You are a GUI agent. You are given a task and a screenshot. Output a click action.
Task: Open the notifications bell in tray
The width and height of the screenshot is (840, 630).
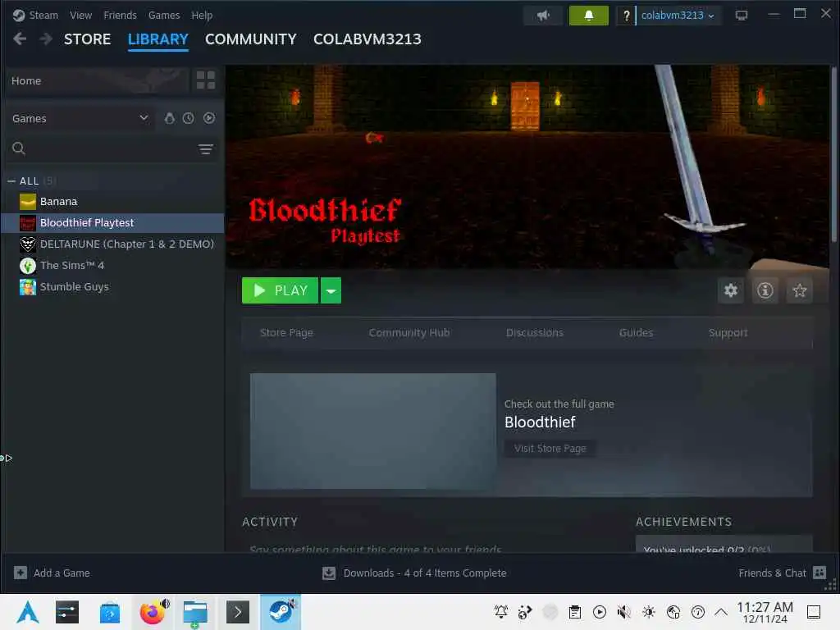coord(501,612)
